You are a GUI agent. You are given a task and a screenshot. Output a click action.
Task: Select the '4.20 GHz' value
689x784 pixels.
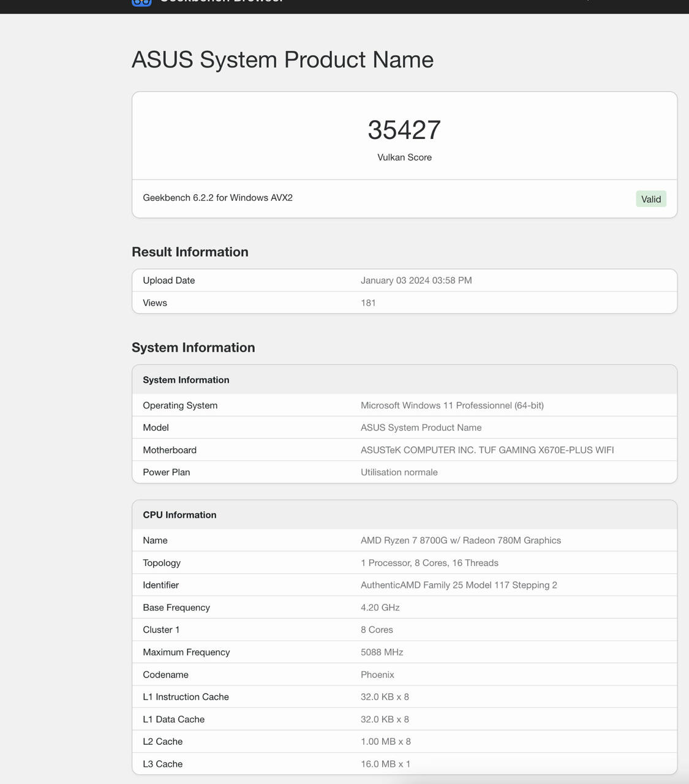coord(380,608)
